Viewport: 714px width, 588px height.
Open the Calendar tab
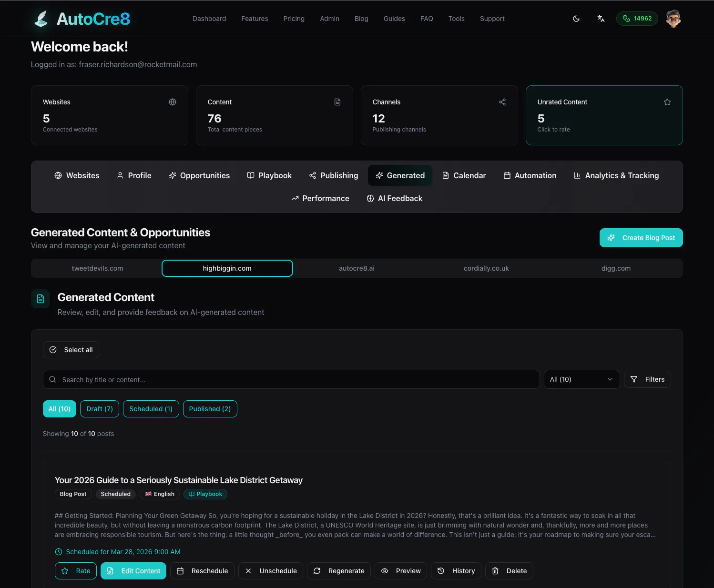coord(464,175)
